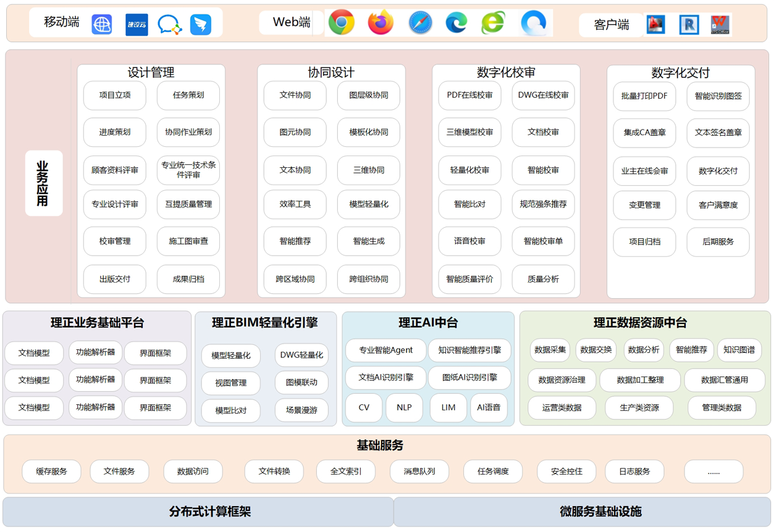Click the green 'e' browser icon
The image size is (774, 532).
point(493,23)
